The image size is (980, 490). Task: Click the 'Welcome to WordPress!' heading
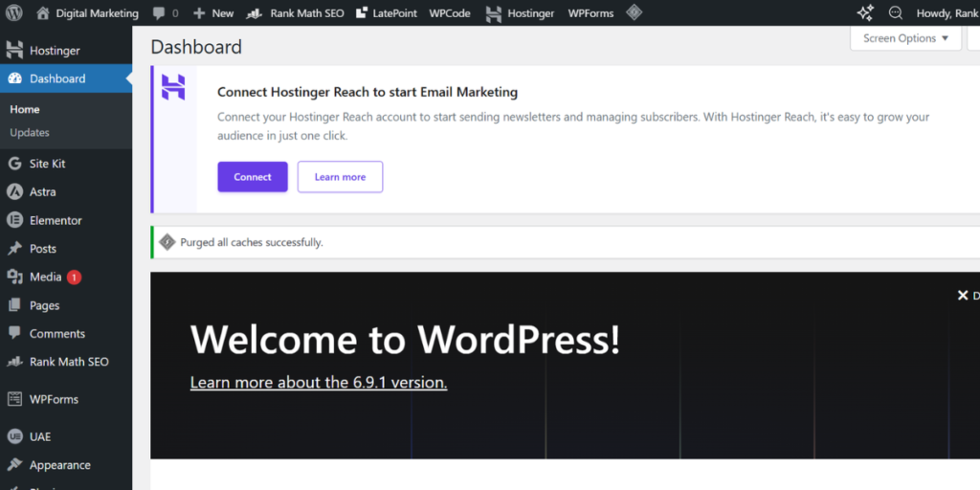[405, 340]
